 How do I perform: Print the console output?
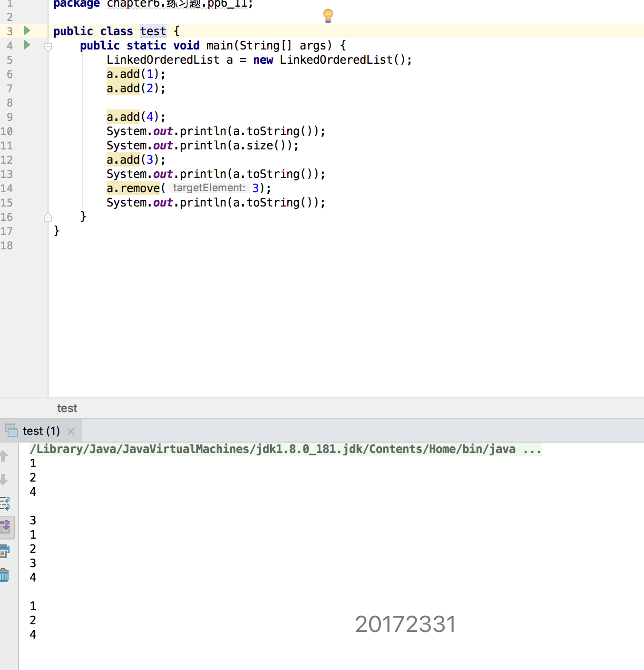coord(5,551)
